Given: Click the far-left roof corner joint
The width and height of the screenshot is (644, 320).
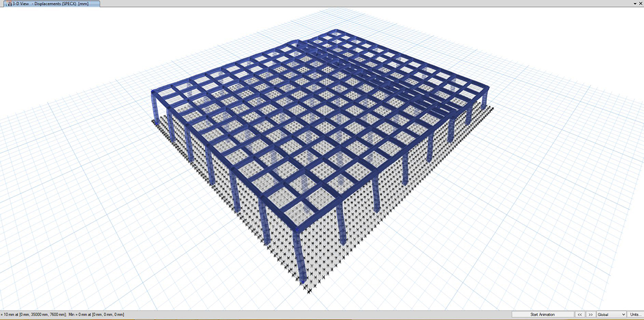Looking at the screenshot, I should pos(155,92).
